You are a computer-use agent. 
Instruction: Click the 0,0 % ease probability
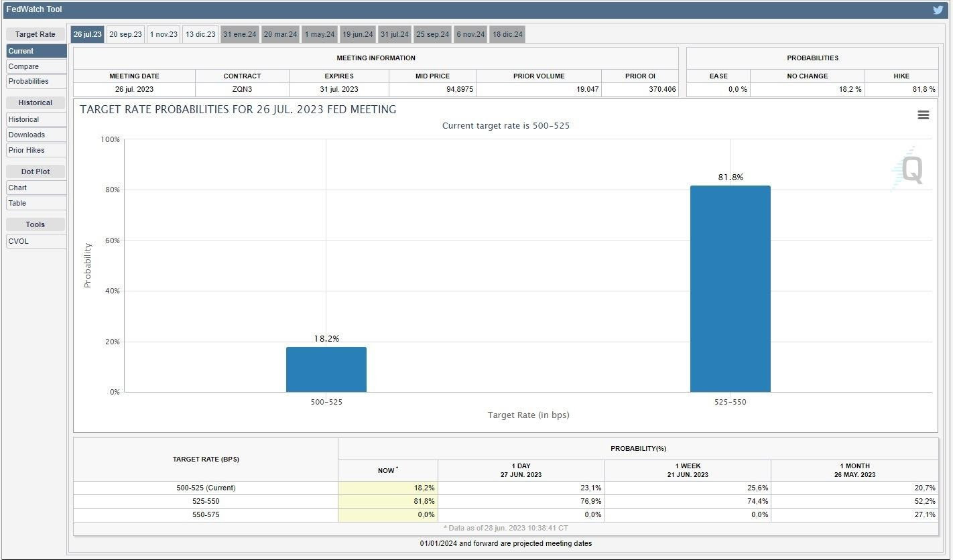[718, 89]
